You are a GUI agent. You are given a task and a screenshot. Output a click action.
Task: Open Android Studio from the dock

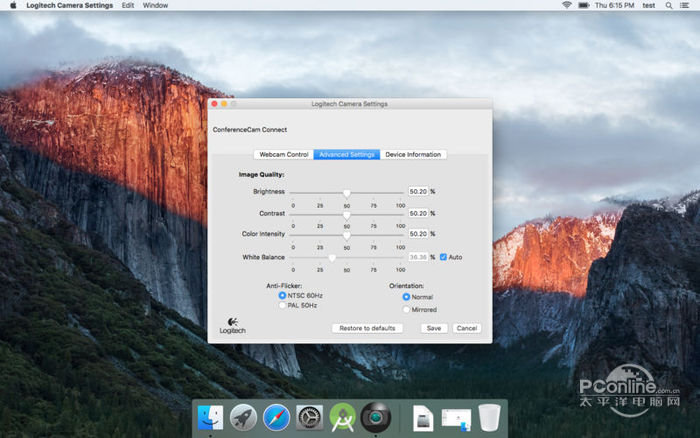tap(343, 417)
